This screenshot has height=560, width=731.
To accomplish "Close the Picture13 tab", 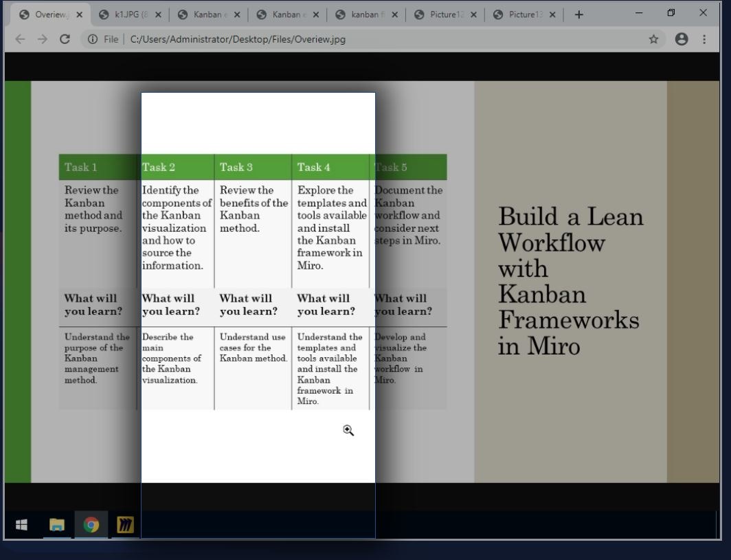I will click(x=552, y=14).
